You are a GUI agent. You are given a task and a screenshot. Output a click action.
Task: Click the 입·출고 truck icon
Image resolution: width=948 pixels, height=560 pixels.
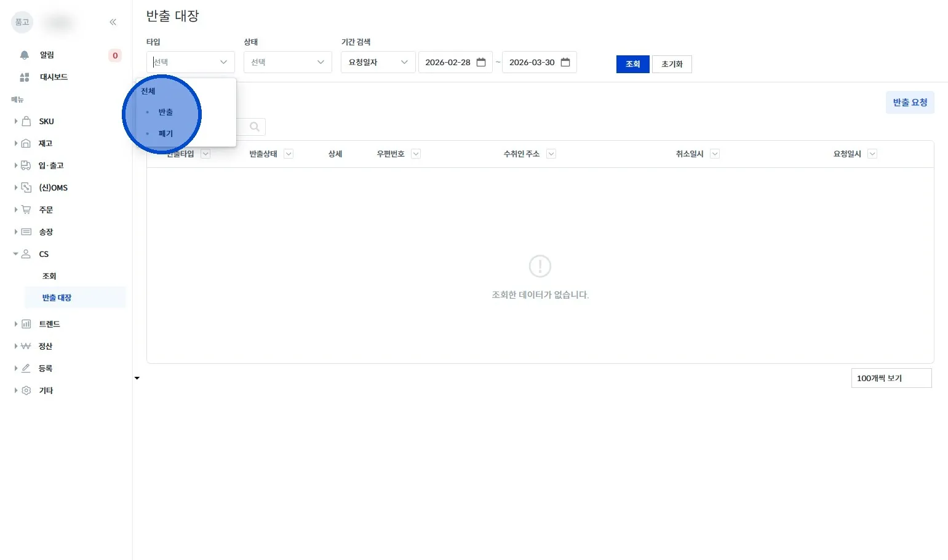tap(26, 165)
